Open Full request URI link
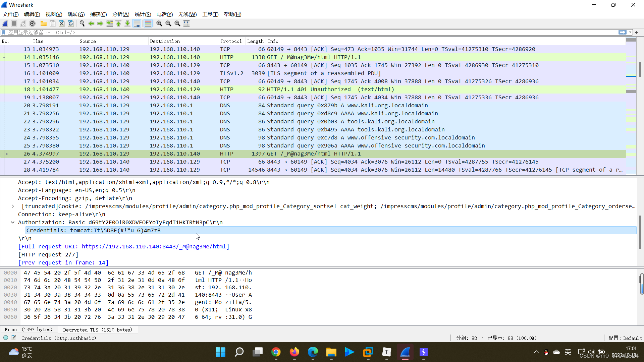The image size is (644, 362). click(124, 246)
